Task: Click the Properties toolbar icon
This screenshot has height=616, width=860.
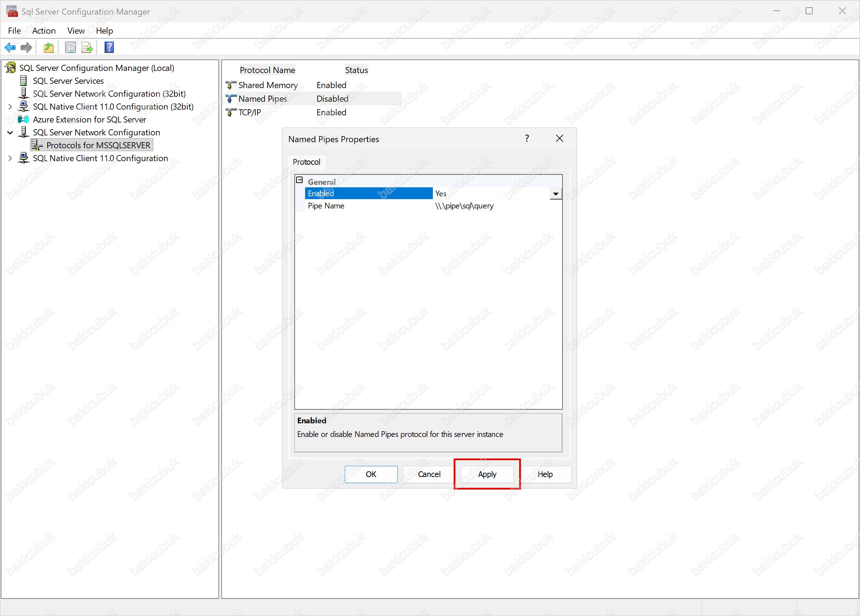Action: coord(71,47)
